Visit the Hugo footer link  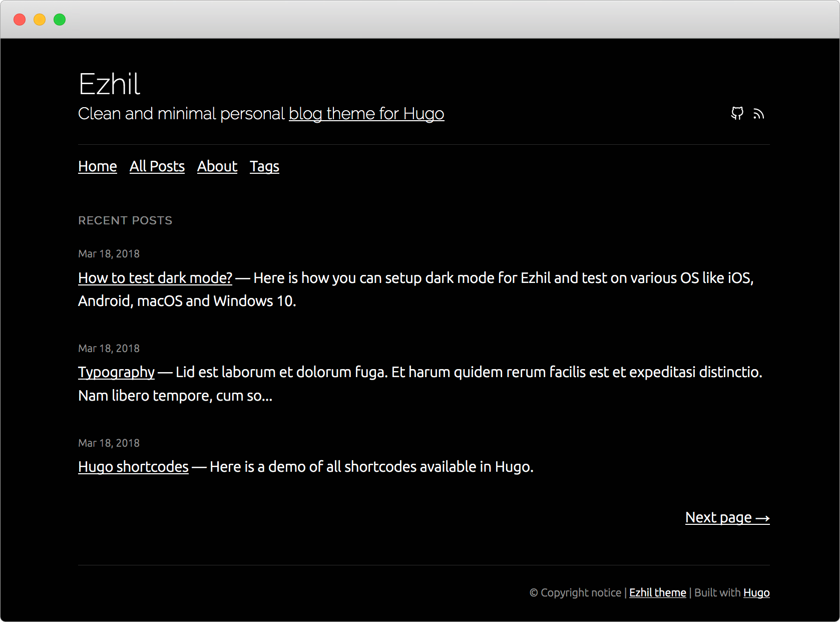[x=756, y=592]
